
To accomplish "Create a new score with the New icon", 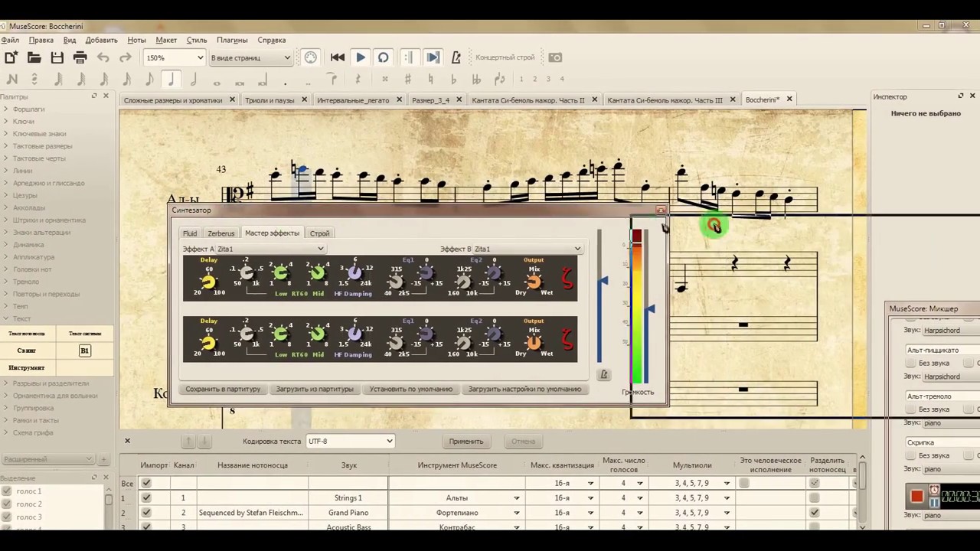I will click(11, 57).
